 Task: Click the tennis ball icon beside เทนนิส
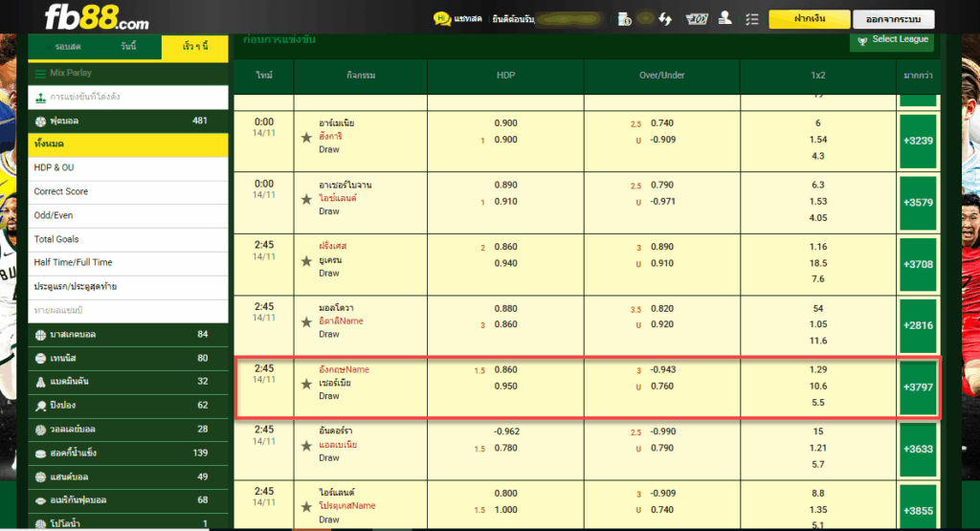(40, 359)
